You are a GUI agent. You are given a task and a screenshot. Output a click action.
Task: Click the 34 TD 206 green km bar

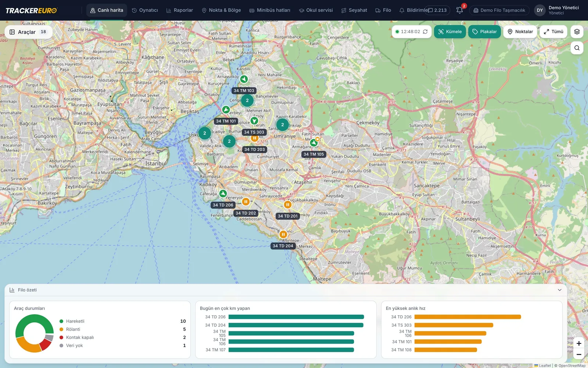296,317
